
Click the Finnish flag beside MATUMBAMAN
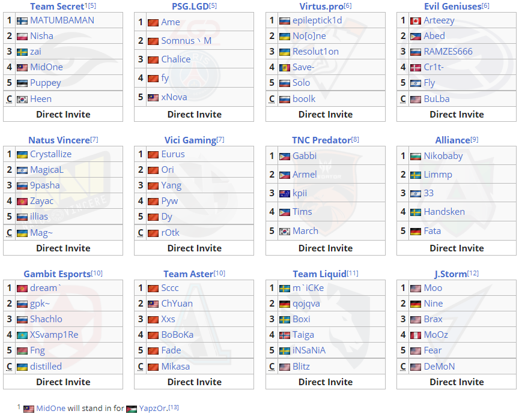(x=22, y=20)
